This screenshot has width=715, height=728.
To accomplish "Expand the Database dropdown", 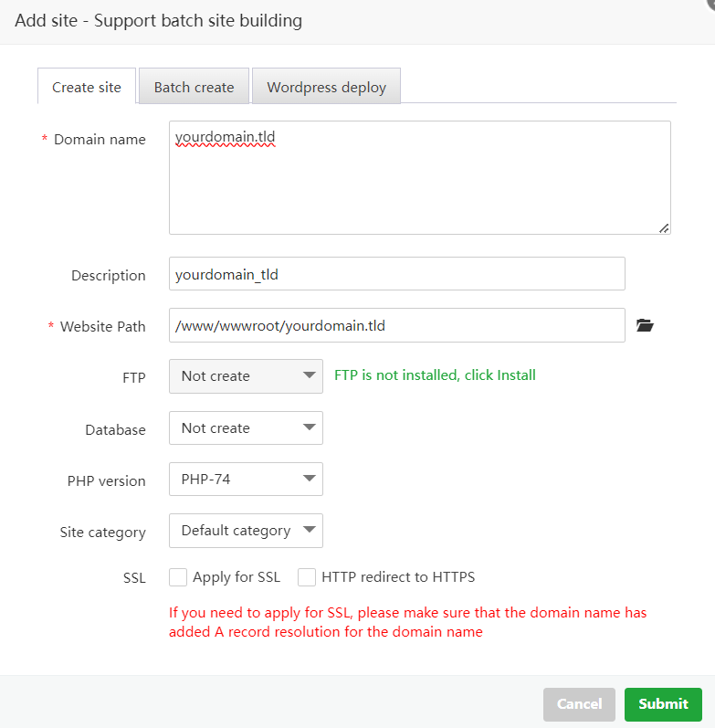I will [246, 428].
